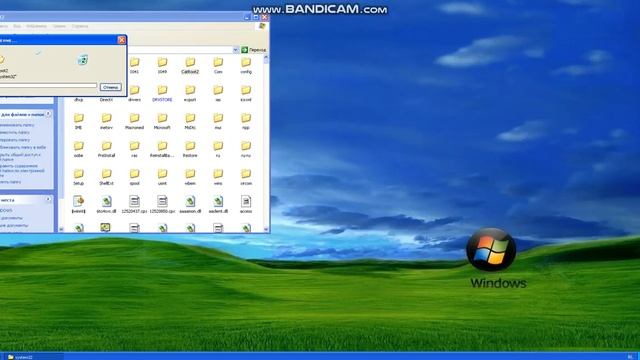Screen dimensions: 640x360
Task: Select the export folder
Action: pos(190,93)
